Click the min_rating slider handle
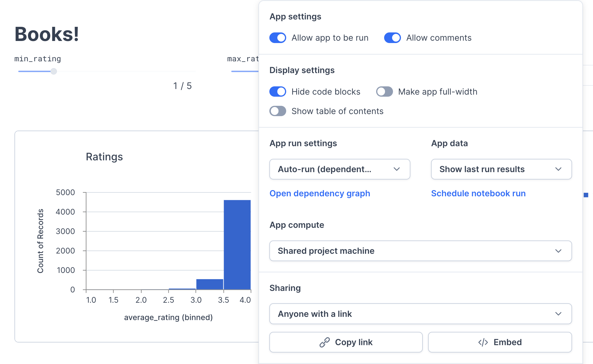 pyautogui.click(x=53, y=71)
